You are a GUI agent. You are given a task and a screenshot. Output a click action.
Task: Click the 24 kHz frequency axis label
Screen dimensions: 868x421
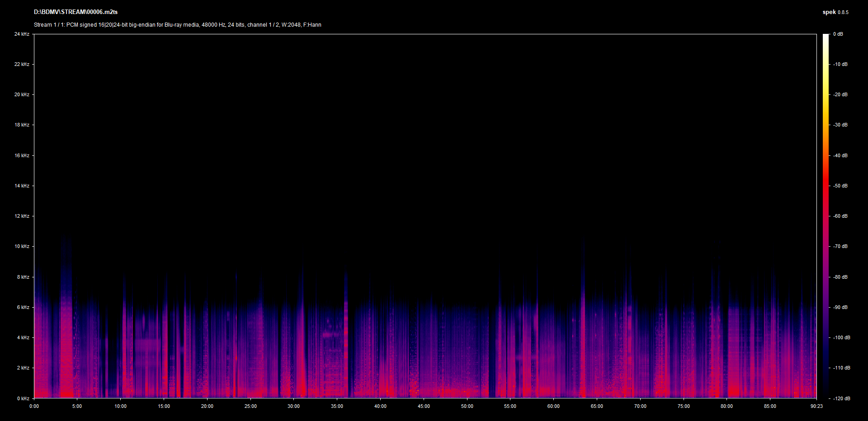pos(22,34)
